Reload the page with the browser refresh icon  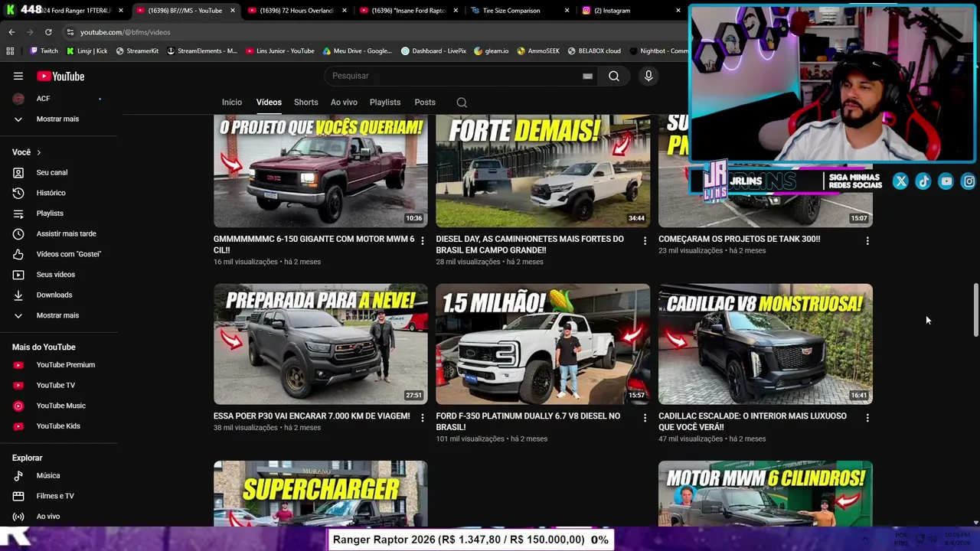click(x=48, y=32)
